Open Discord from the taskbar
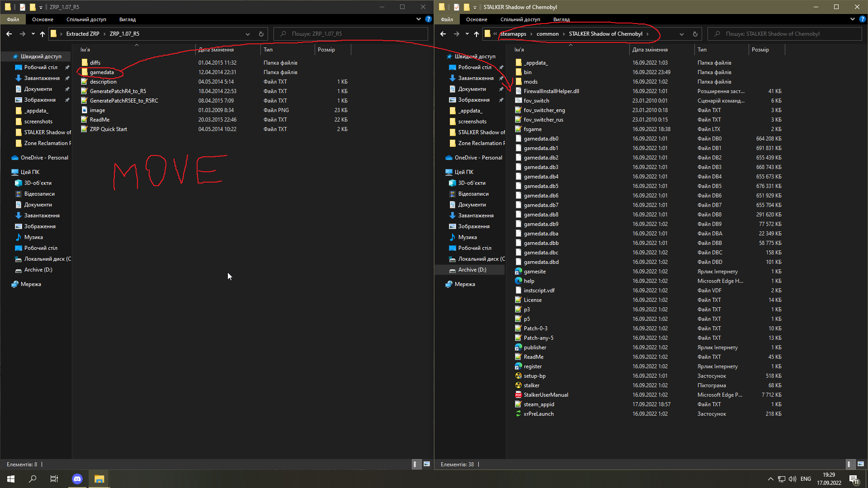 coord(77,479)
